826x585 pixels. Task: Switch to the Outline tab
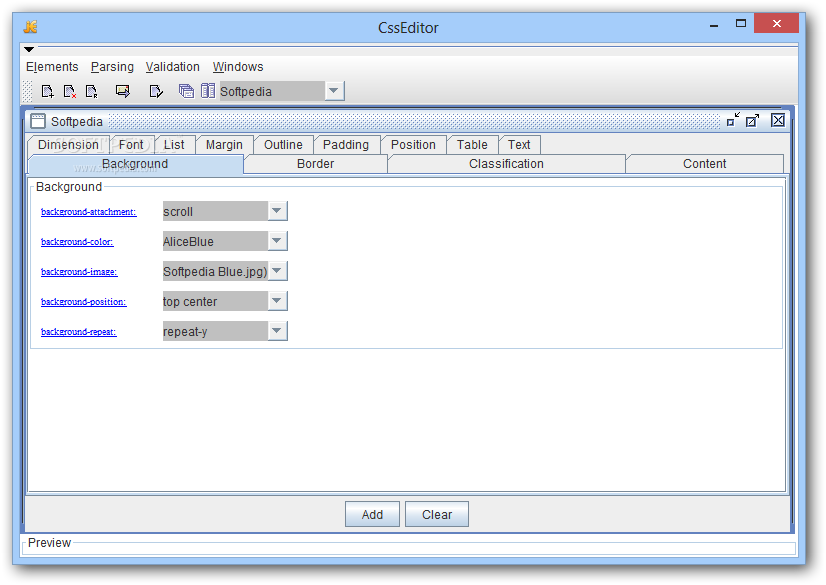click(283, 144)
